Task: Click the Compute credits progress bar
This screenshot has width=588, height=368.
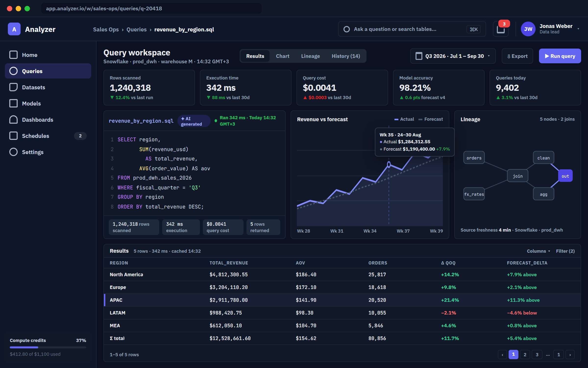Action: (48, 347)
